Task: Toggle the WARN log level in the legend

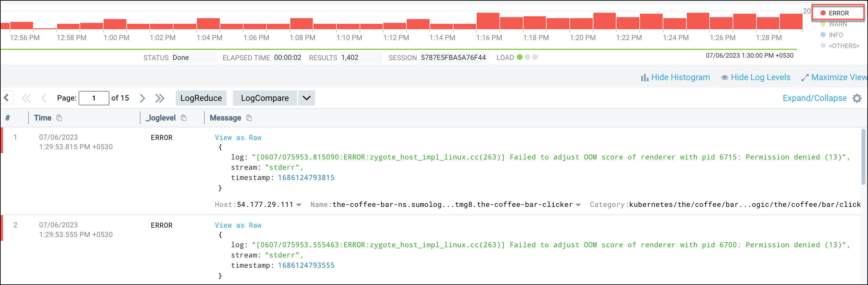Action: pyautogui.click(x=837, y=24)
